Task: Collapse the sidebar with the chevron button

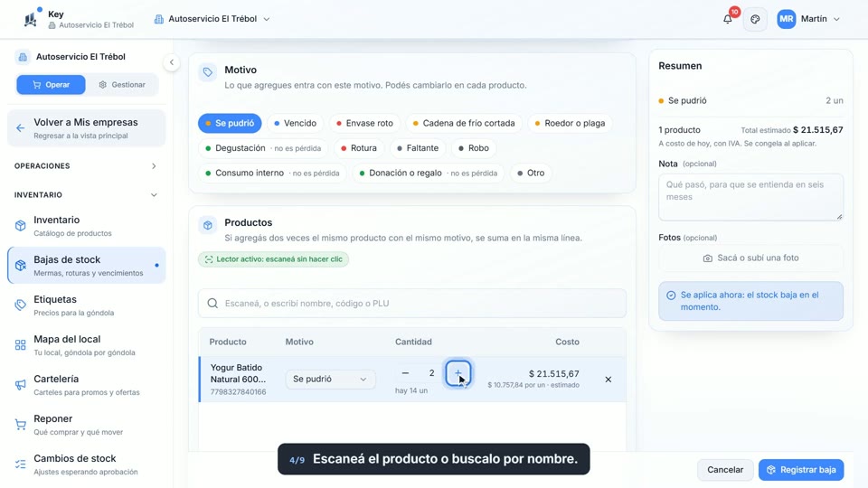Action: tap(172, 62)
